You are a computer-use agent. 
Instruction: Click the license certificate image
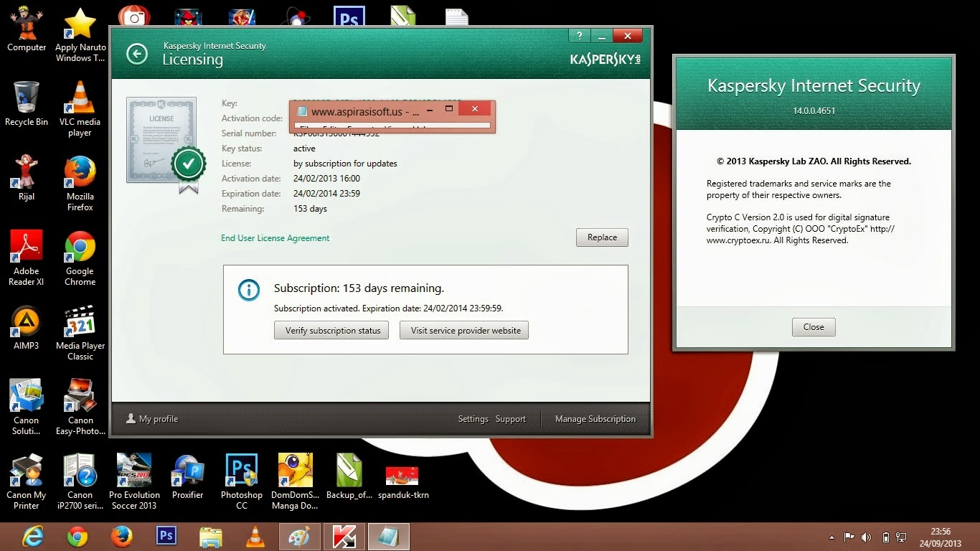point(161,141)
